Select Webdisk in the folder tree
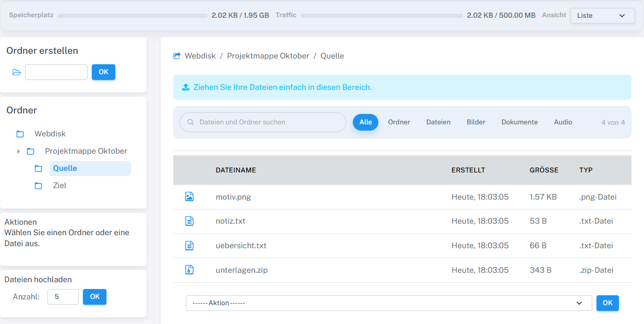This screenshot has width=644, height=324. tap(50, 134)
